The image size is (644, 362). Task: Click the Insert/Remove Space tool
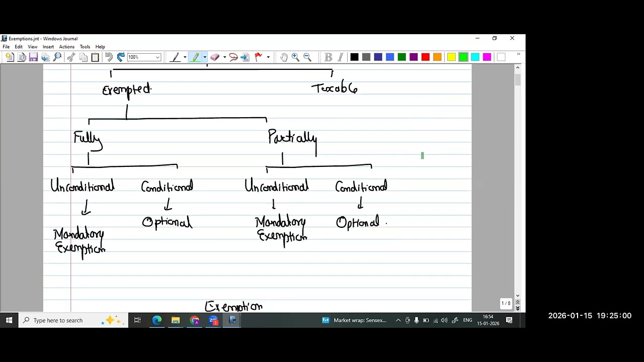point(245,57)
